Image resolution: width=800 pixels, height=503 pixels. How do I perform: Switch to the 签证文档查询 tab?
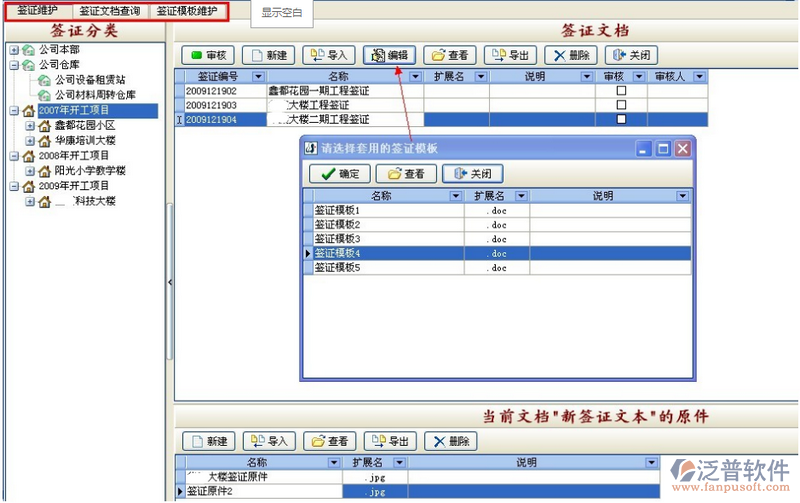point(110,11)
